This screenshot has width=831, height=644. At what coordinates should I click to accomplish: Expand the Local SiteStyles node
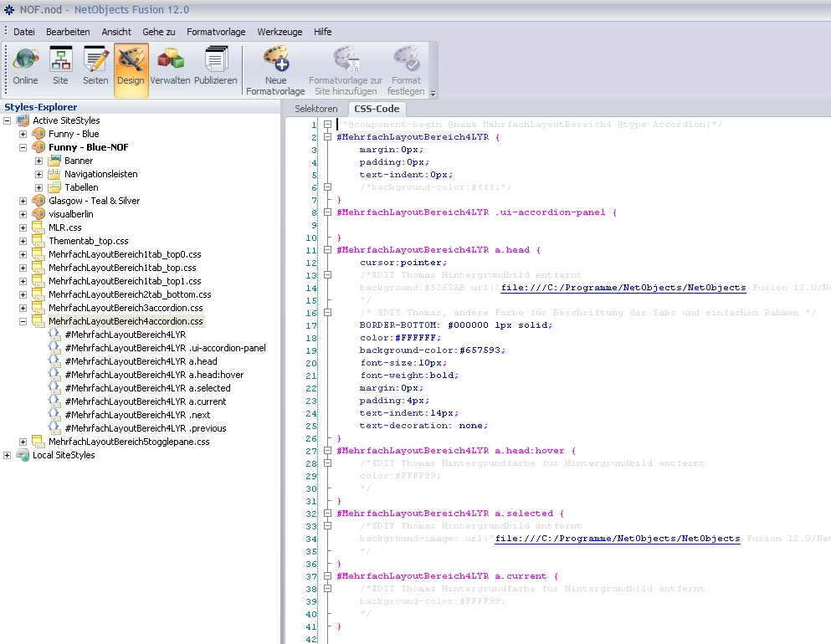click(x=8, y=455)
